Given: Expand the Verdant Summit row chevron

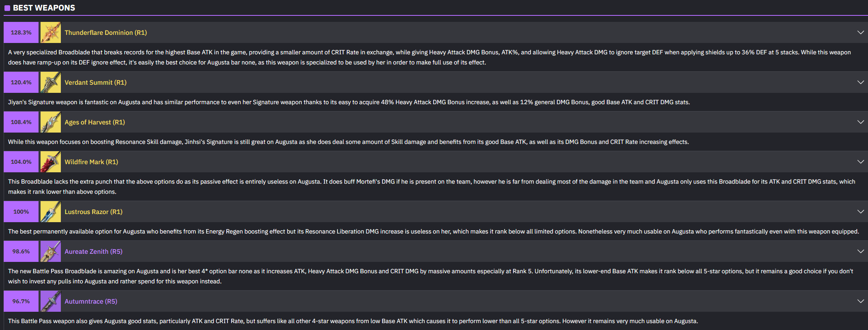Looking at the screenshot, I should [860, 82].
